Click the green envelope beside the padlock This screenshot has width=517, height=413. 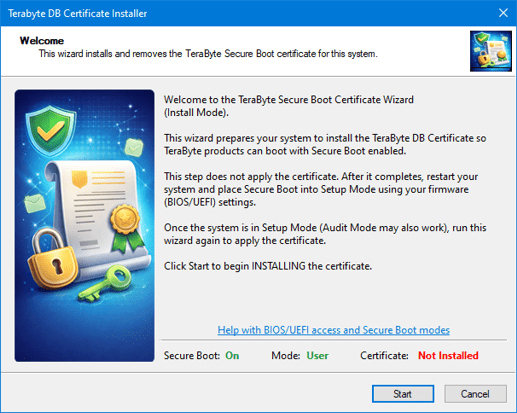[35, 203]
